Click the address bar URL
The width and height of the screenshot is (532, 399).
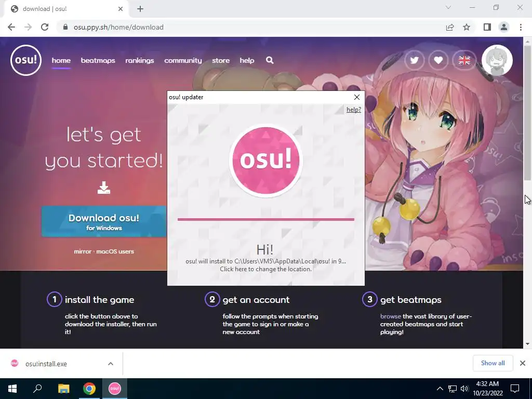[x=118, y=27]
